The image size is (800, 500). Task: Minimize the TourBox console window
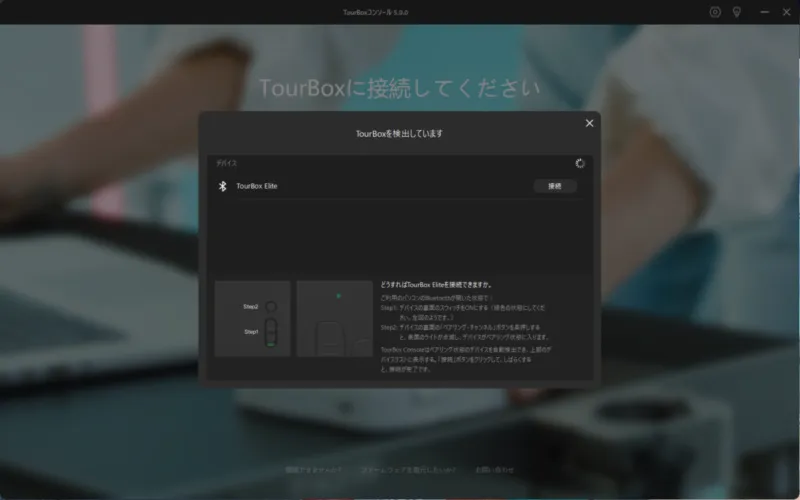[x=764, y=12]
